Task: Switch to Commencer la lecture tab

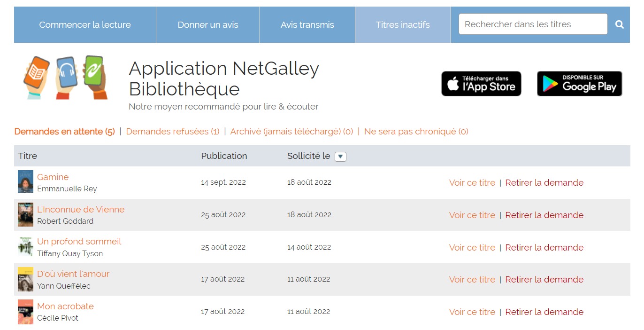Action: 85,25
